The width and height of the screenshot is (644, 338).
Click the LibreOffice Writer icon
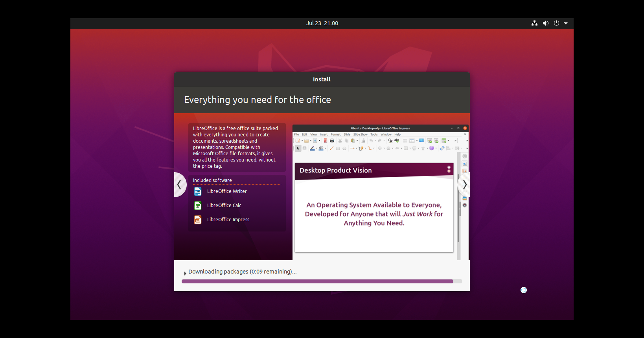[198, 191]
